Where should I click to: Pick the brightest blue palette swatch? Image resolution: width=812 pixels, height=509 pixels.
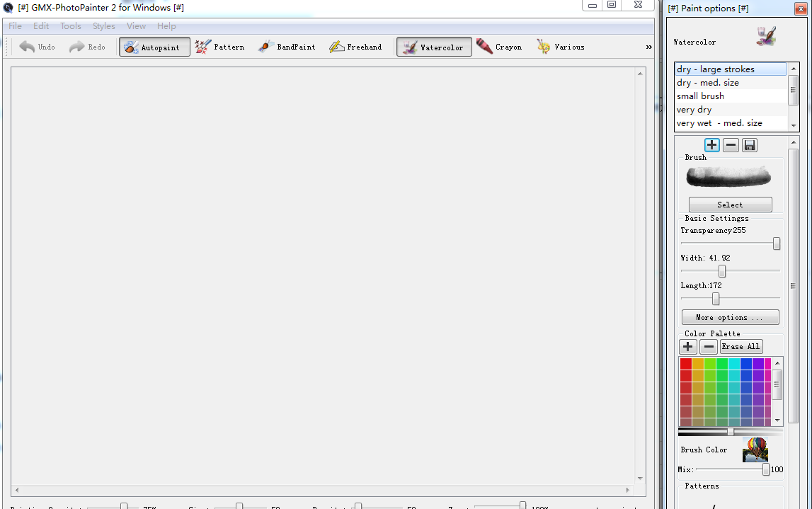tap(746, 363)
